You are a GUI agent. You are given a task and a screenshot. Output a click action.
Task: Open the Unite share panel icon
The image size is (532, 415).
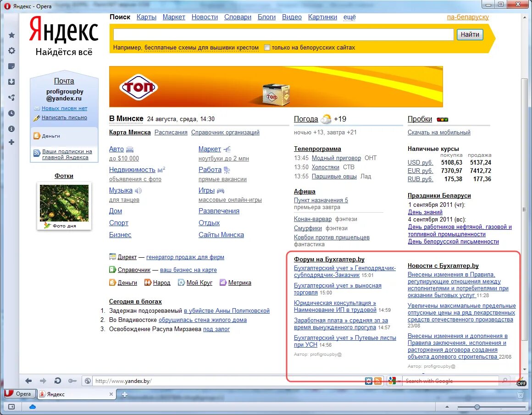coord(11,98)
